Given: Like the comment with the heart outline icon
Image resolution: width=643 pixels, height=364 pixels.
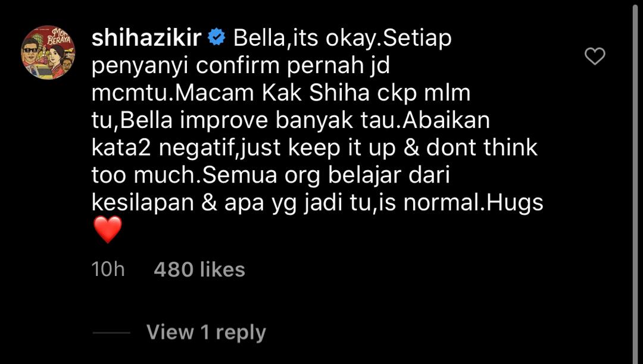Looking at the screenshot, I should click(595, 56).
